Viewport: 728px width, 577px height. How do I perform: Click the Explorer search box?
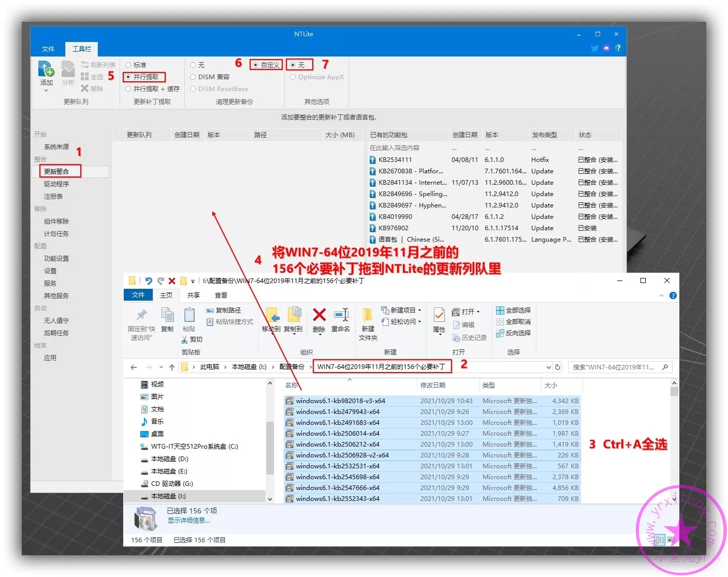pyautogui.click(x=620, y=367)
